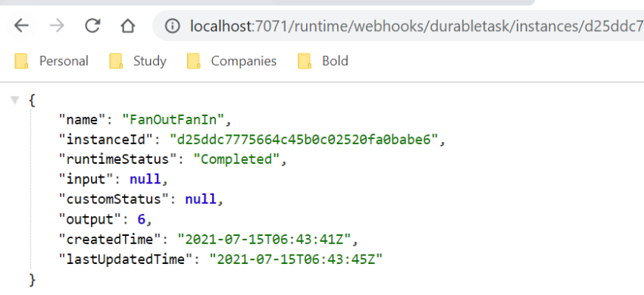
Task: Select the "FanOutFanIn" value
Action: tap(174, 120)
